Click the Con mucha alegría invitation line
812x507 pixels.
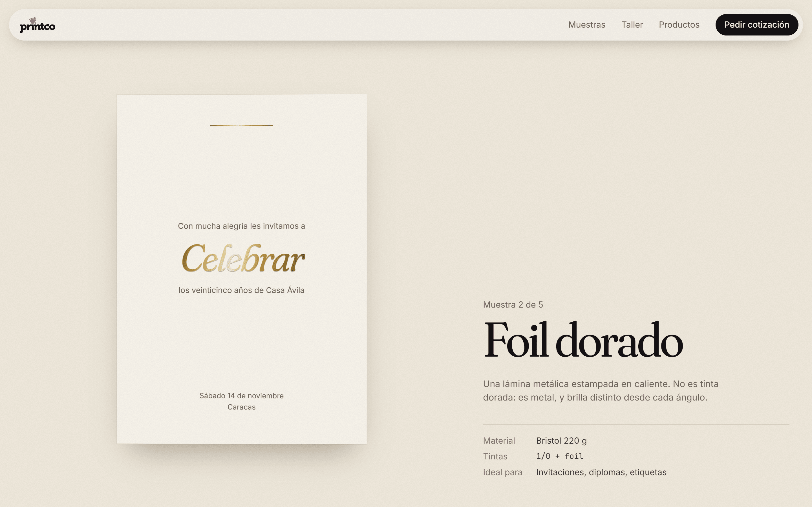[242, 226]
